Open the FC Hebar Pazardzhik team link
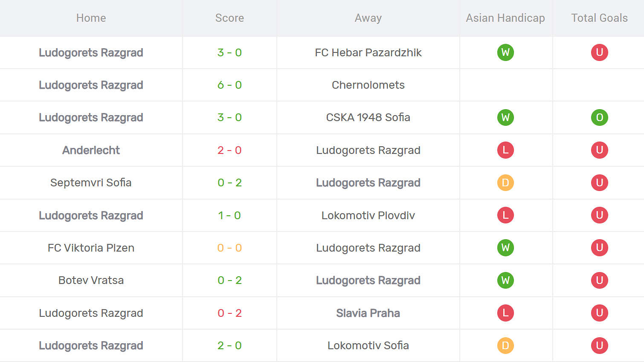Screen dimensions: 644x362 click(368, 52)
